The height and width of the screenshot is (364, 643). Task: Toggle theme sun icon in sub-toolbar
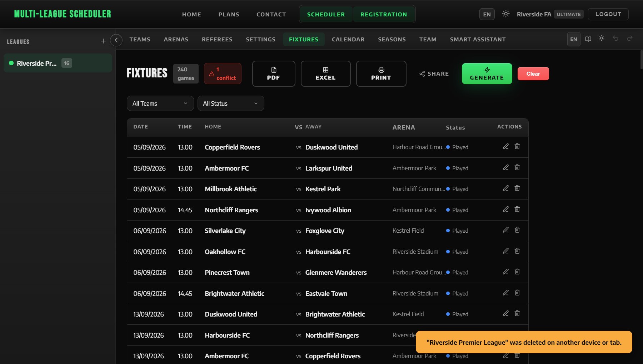pos(602,39)
